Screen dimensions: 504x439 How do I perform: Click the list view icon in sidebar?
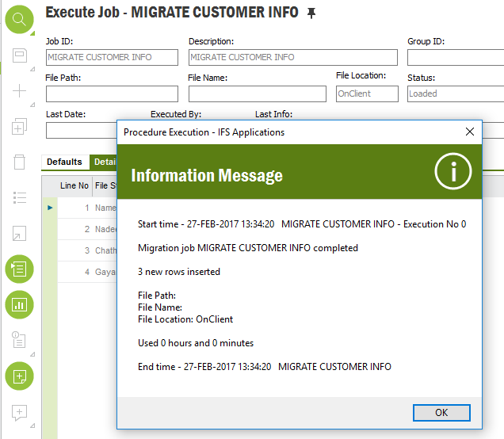pos(20,197)
